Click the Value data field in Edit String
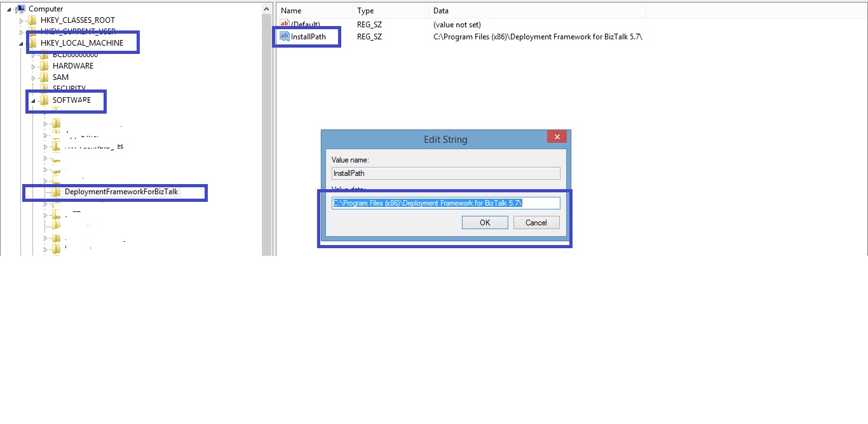The width and height of the screenshot is (868, 424). [446, 203]
